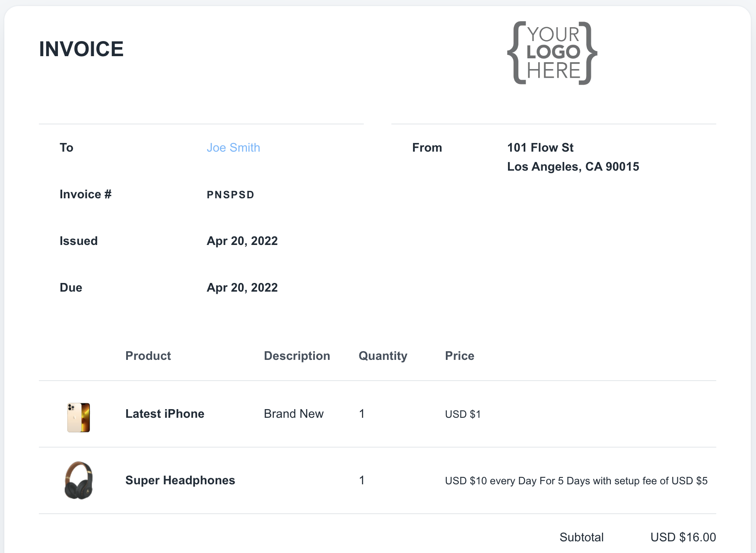Click the invoice number PNSPSD
The width and height of the screenshot is (756, 553).
point(230,195)
